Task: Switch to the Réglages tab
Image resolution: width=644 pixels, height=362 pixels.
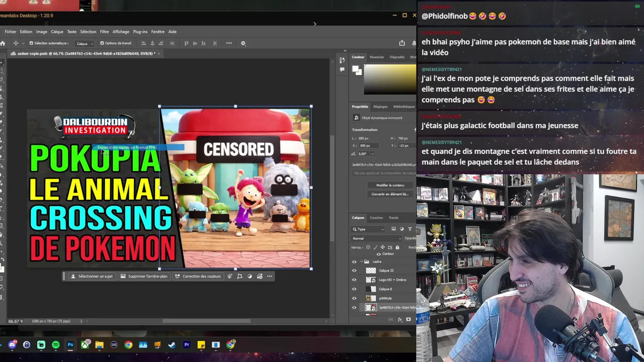Action: point(380,107)
